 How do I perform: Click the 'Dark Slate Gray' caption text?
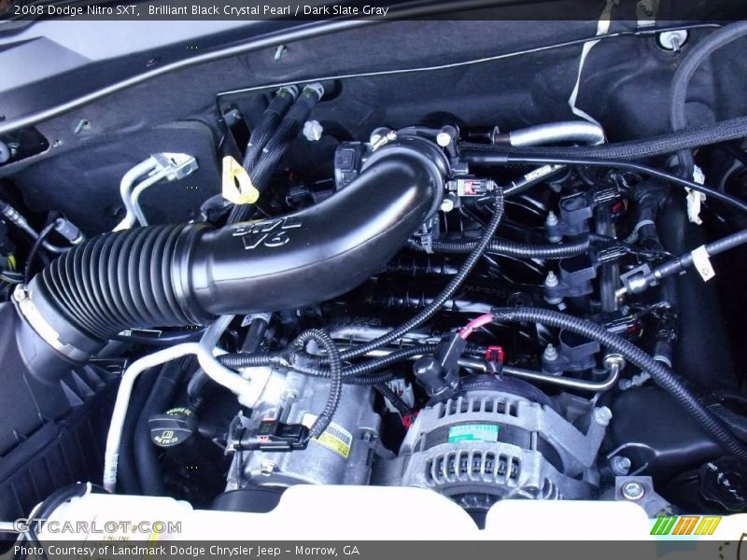[x=345, y=10]
